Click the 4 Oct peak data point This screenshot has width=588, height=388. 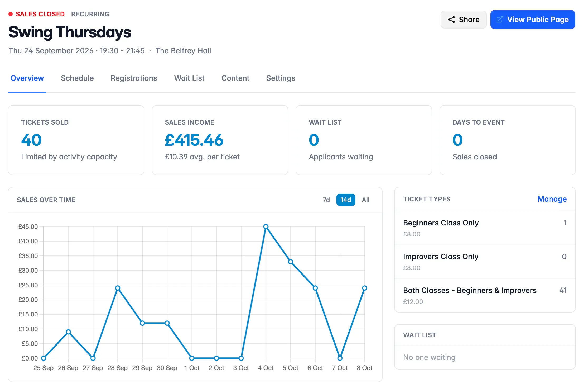pos(266,226)
